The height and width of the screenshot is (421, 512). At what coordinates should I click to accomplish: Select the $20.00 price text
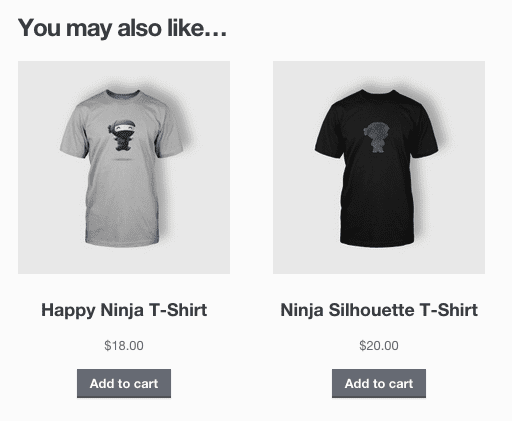379,346
